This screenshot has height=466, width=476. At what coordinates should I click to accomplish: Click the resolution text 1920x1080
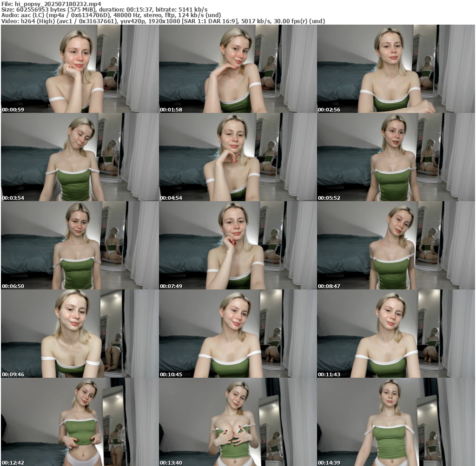[x=164, y=21]
